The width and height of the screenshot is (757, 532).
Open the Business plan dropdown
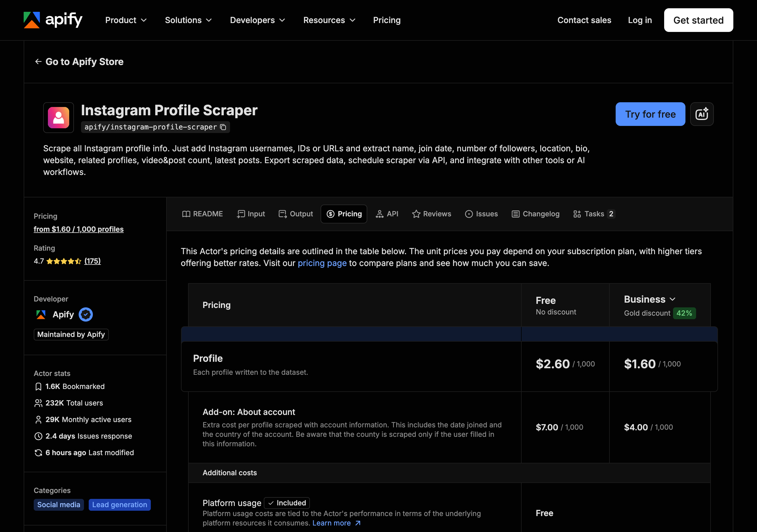pyautogui.click(x=650, y=299)
